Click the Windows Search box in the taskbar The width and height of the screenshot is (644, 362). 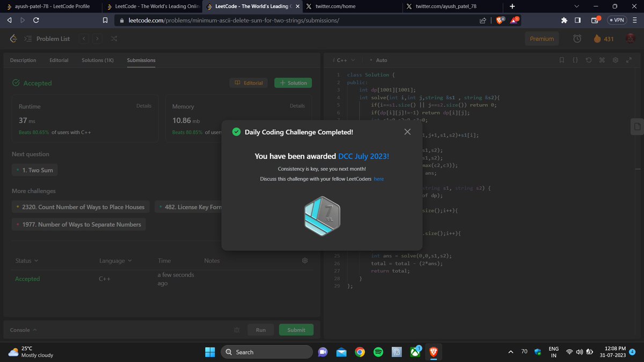pyautogui.click(x=267, y=352)
